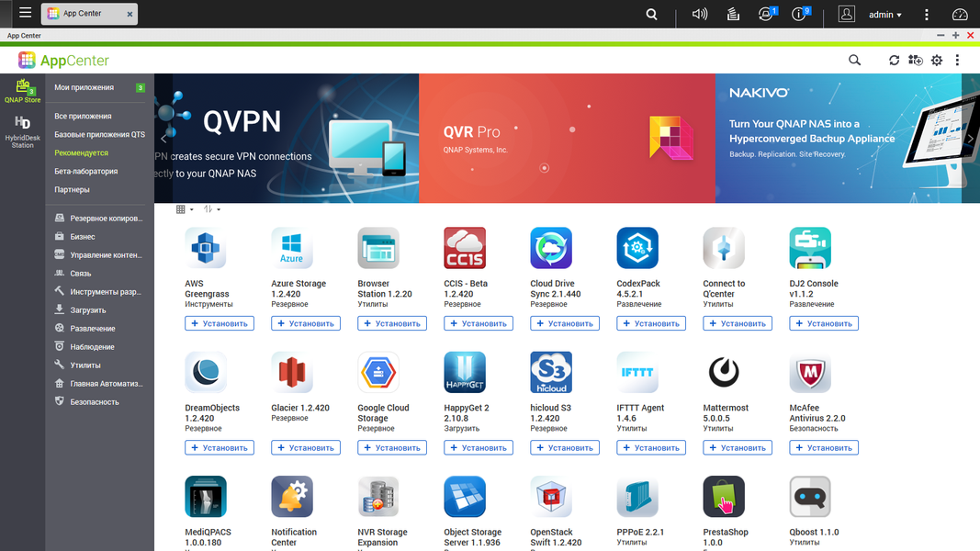Open App Center three-dot more options
The image size is (980, 551).
[957, 60]
